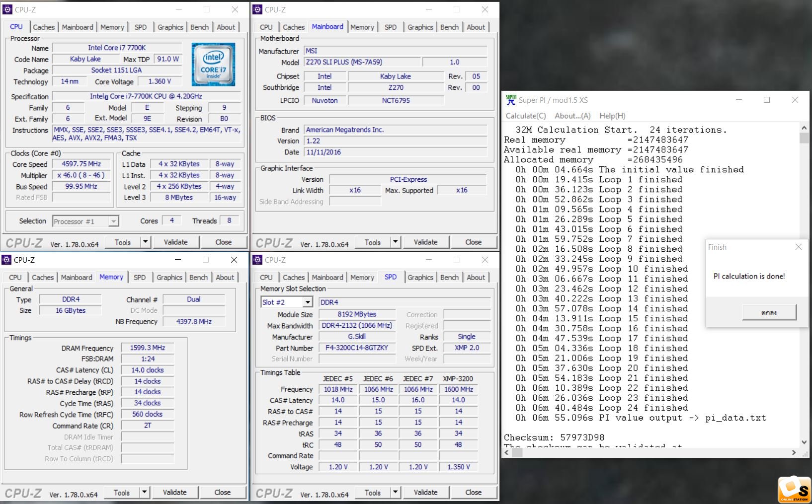Click the Command Rate 2T value

(148, 426)
